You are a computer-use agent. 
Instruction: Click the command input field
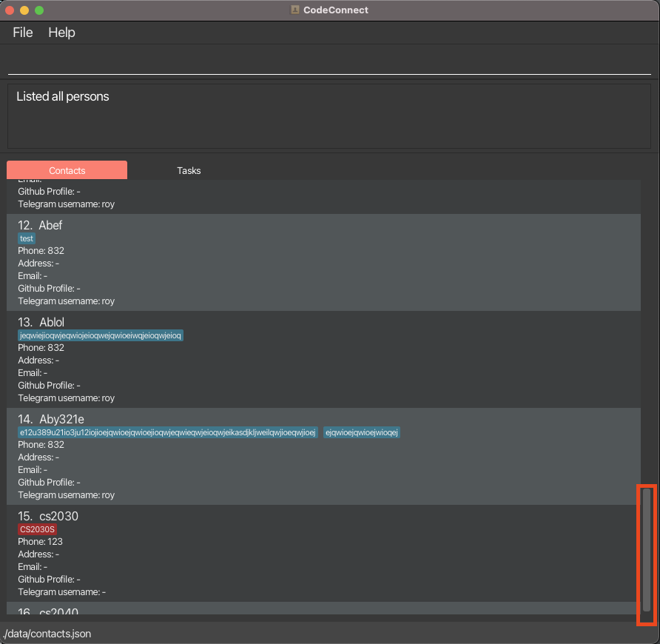point(329,62)
